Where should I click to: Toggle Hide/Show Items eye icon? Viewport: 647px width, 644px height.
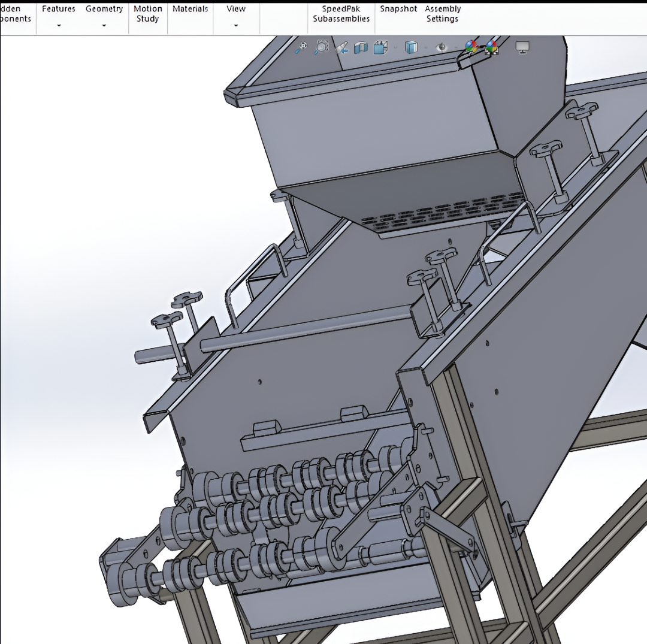(x=442, y=47)
